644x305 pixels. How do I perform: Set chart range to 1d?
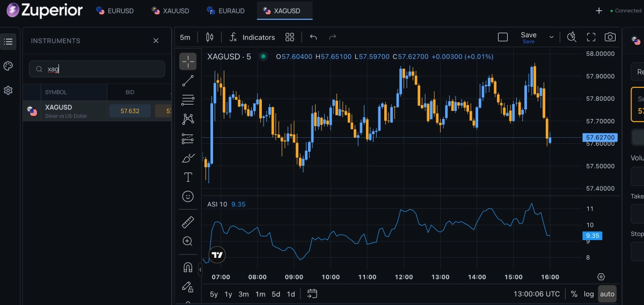click(291, 294)
